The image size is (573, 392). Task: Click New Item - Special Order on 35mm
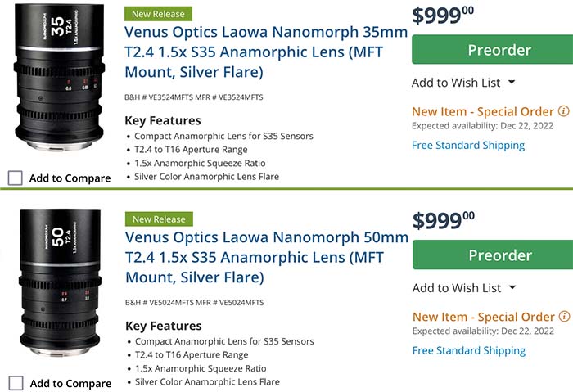(x=483, y=111)
